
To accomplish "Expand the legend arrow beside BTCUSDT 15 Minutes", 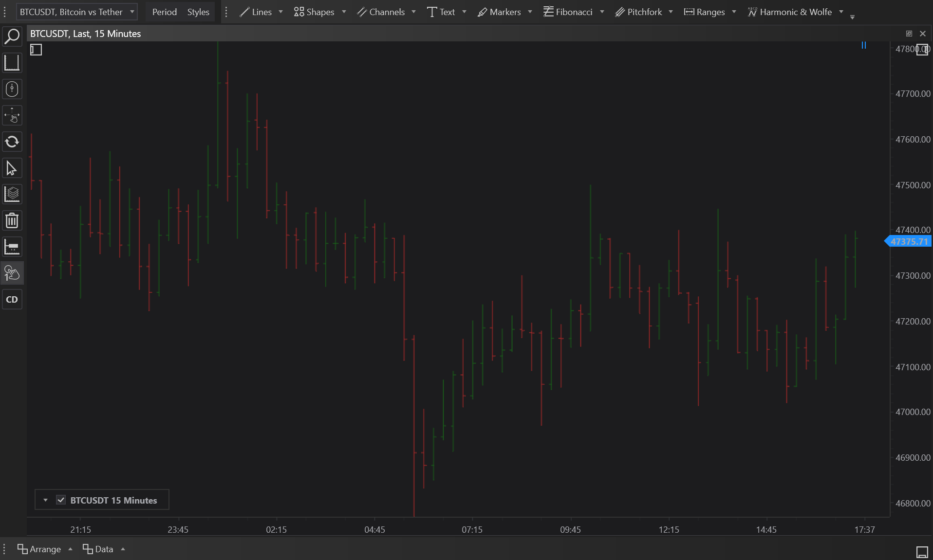I will click(x=45, y=500).
